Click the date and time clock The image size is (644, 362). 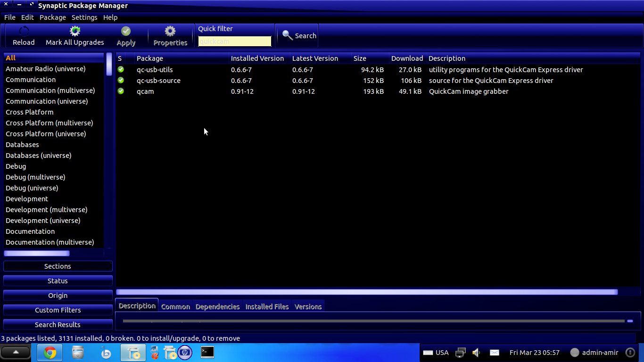point(535,353)
